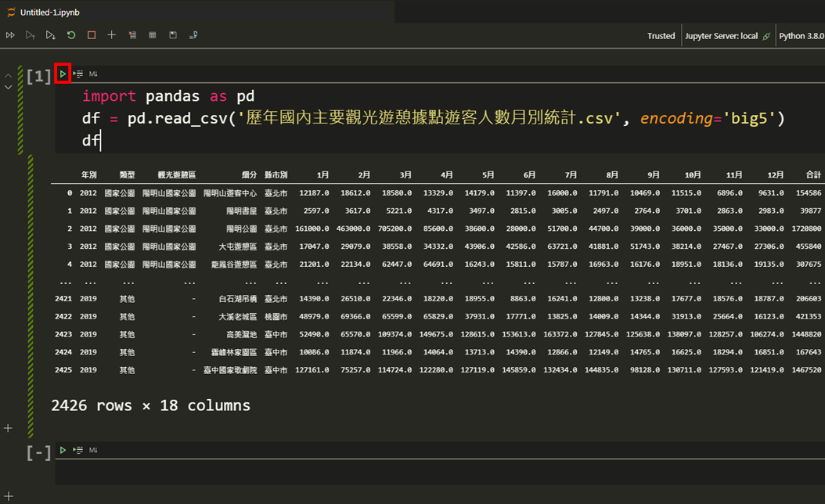Screen dimensions: 825x504
Task: Click the 2426 rows output summary
Action: tap(149, 405)
